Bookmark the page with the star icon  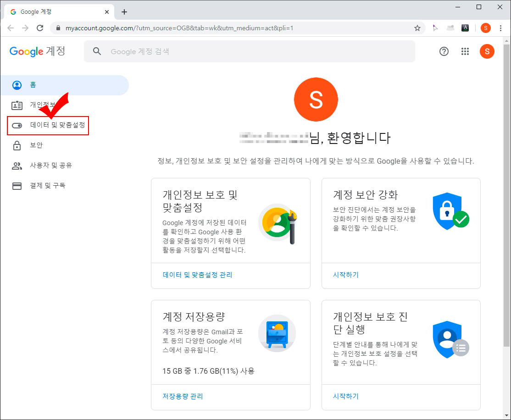[x=417, y=28]
